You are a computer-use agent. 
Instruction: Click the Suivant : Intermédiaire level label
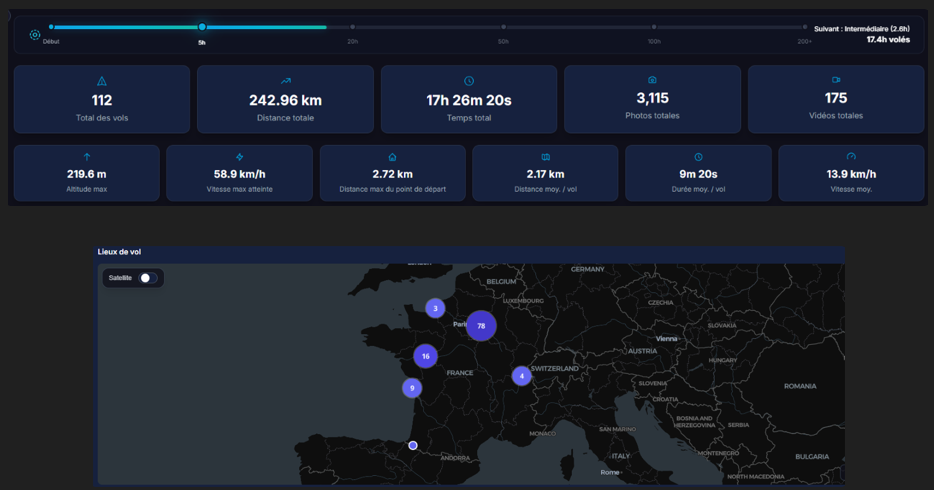(x=861, y=29)
